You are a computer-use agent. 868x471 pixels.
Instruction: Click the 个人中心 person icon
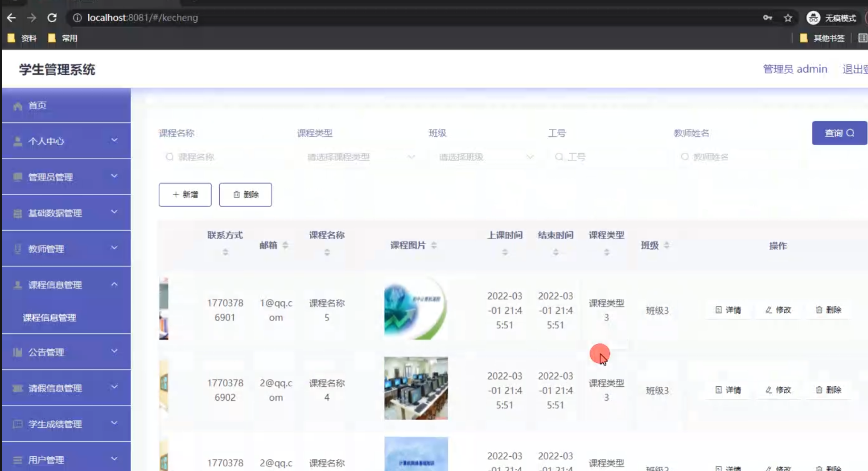click(17, 141)
